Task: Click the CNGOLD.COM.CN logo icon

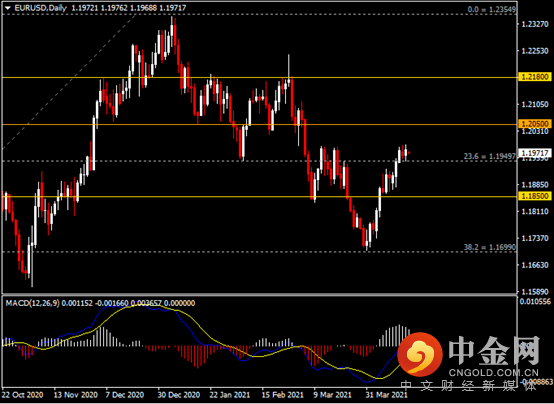Action: (420, 355)
